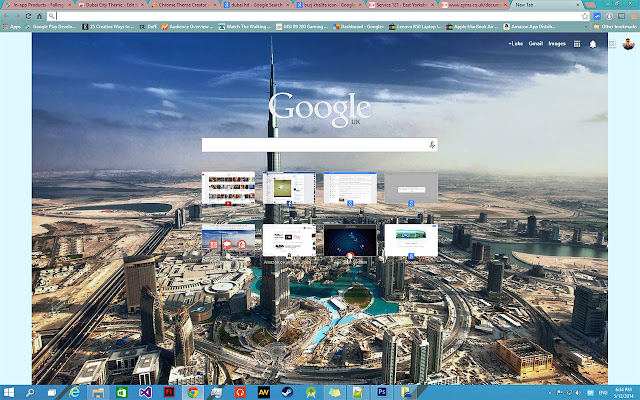Open the Images link
Screen dimensions: 640x400
point(557,43)
